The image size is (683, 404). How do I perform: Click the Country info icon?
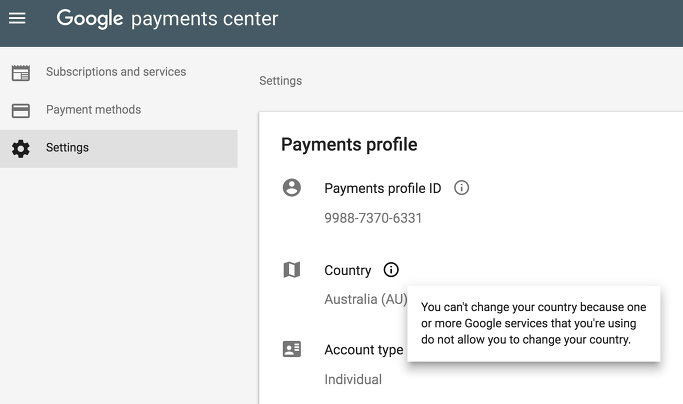coord(391,270)
